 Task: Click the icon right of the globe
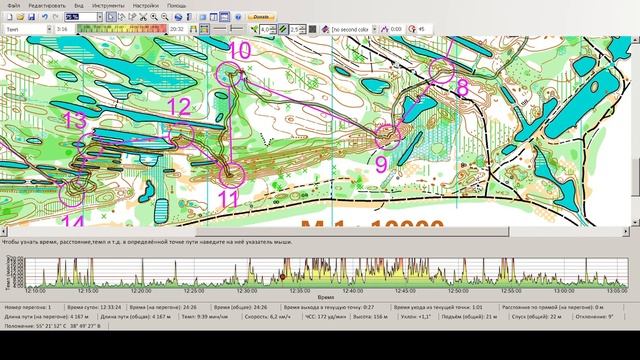tap(189, 17)
